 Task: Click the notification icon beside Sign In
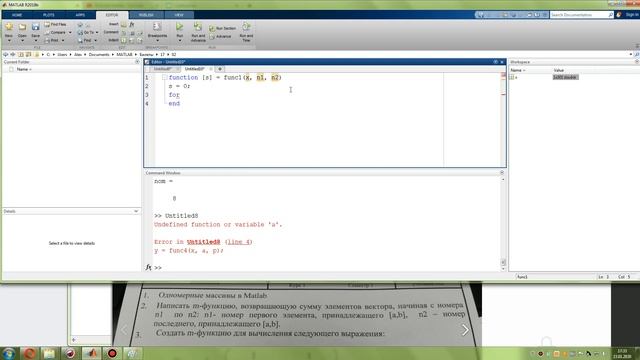pyautogui.click(x=619, y=15)
